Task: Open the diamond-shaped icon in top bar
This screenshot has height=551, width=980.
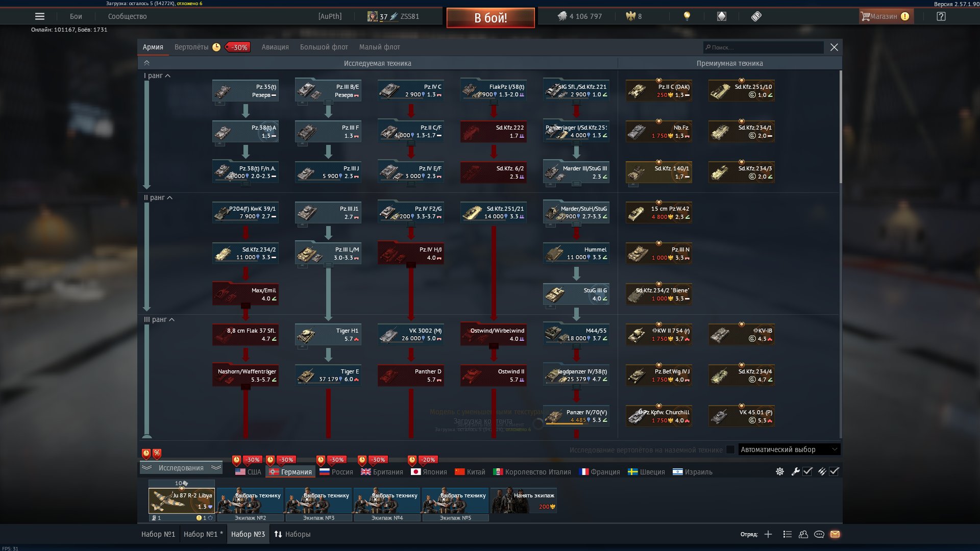Action: [x=722, y=16]
